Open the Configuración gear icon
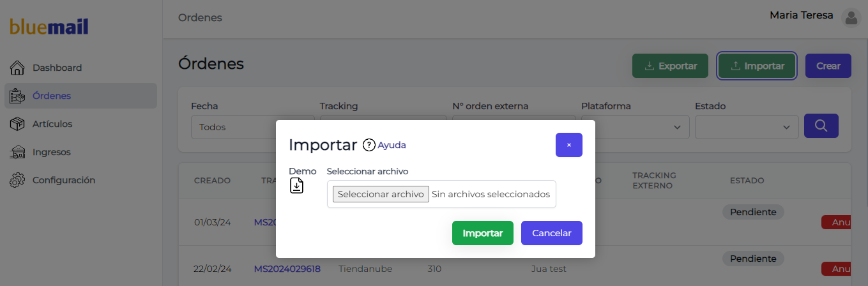The width and height of the screenshot is (868, 286). tap(18, 180)
